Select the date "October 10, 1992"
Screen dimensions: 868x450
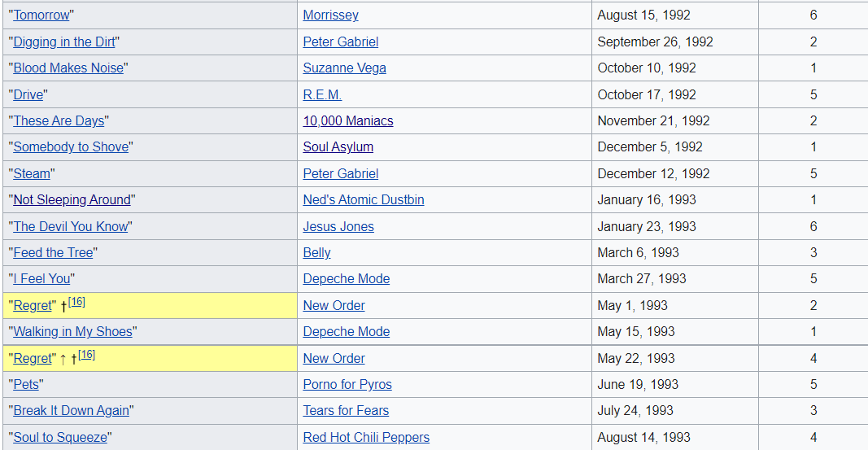647,68
